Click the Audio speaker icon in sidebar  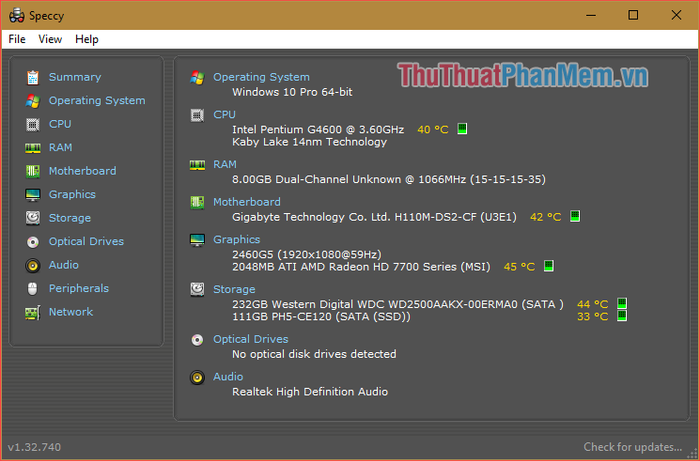[33, 266]
